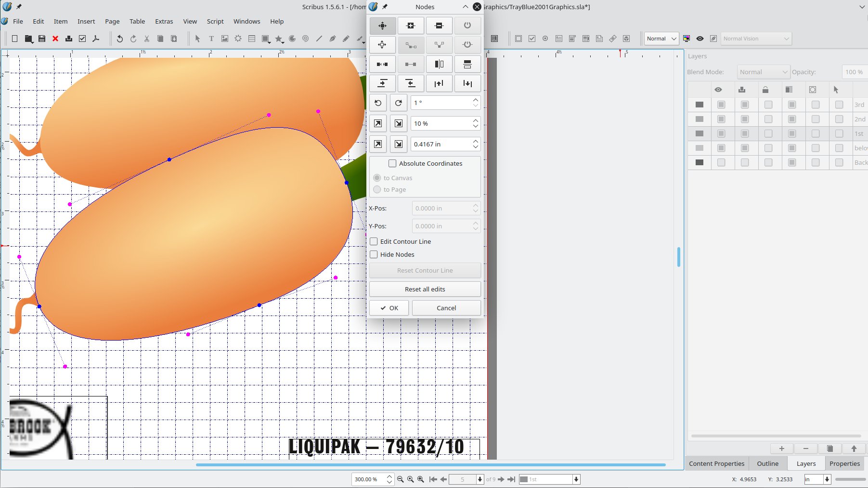Click shrink path by percent icon
Viewport: 868px width, 488px height.
[399, 123]
